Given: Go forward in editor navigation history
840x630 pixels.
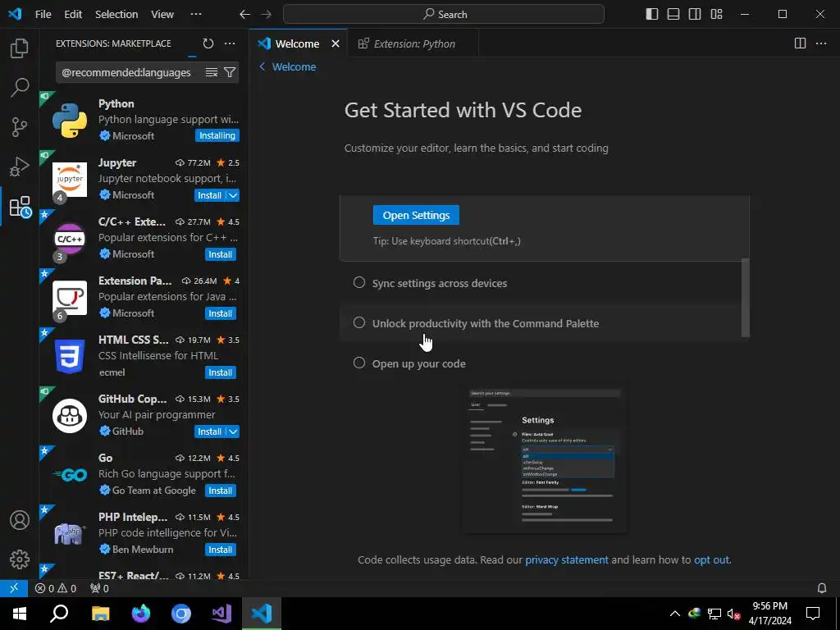Looking at the screenshot, I should click(266, 15).
